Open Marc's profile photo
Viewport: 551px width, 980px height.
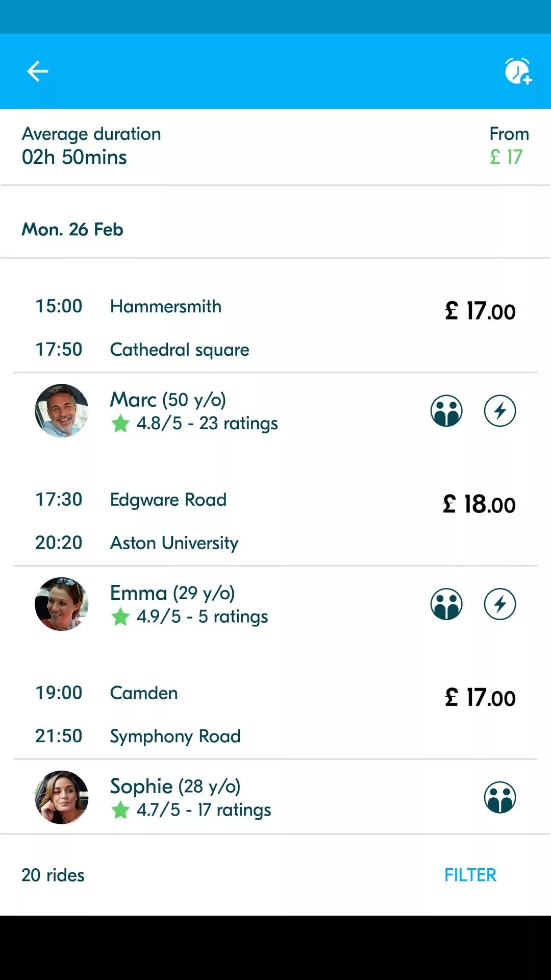(62, 411)
